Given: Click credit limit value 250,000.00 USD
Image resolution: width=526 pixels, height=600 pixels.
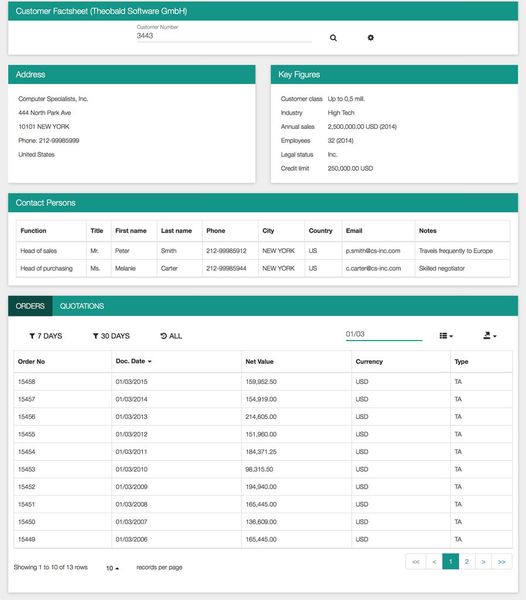Looking at the screenshot, I should [x=350, y=168].
